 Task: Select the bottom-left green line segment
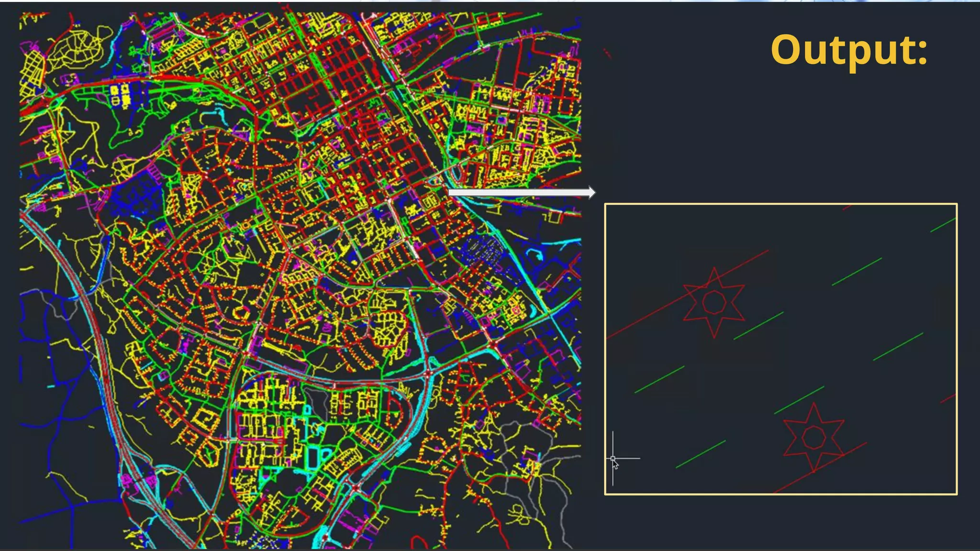click(701, 454)
